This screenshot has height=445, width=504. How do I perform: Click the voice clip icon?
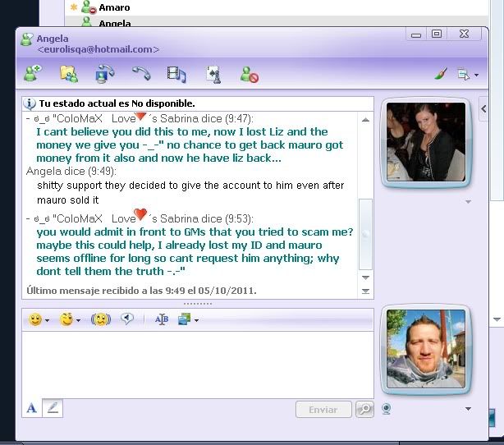(128, 319)
